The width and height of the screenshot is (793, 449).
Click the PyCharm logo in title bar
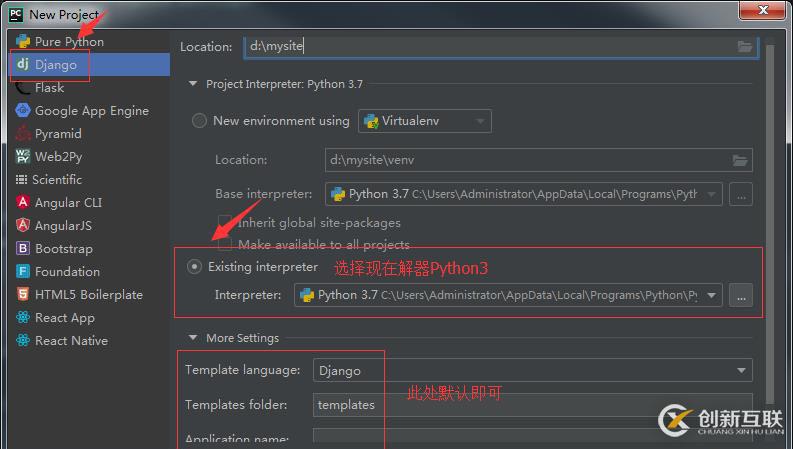point(16,14)
